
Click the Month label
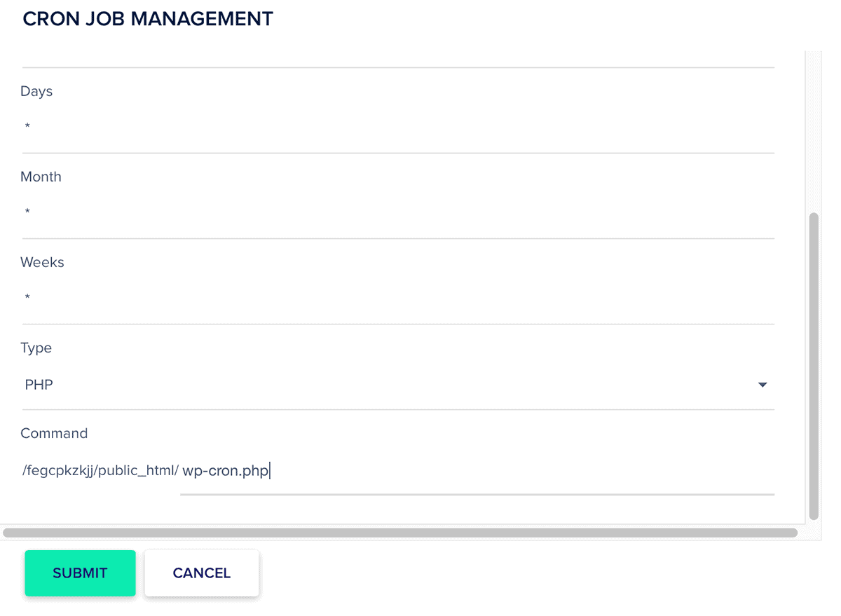tap(41, 177)
